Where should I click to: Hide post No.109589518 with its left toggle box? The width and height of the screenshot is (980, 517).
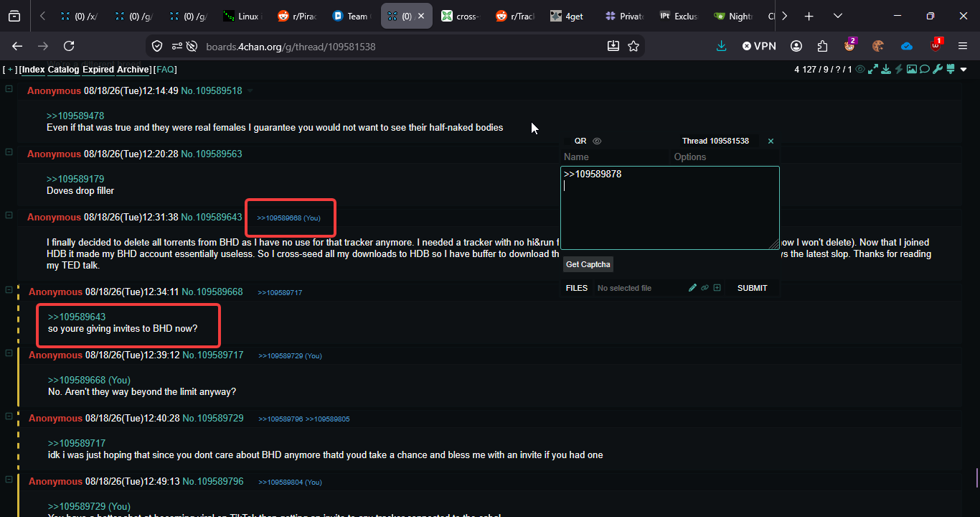(9, 89)
